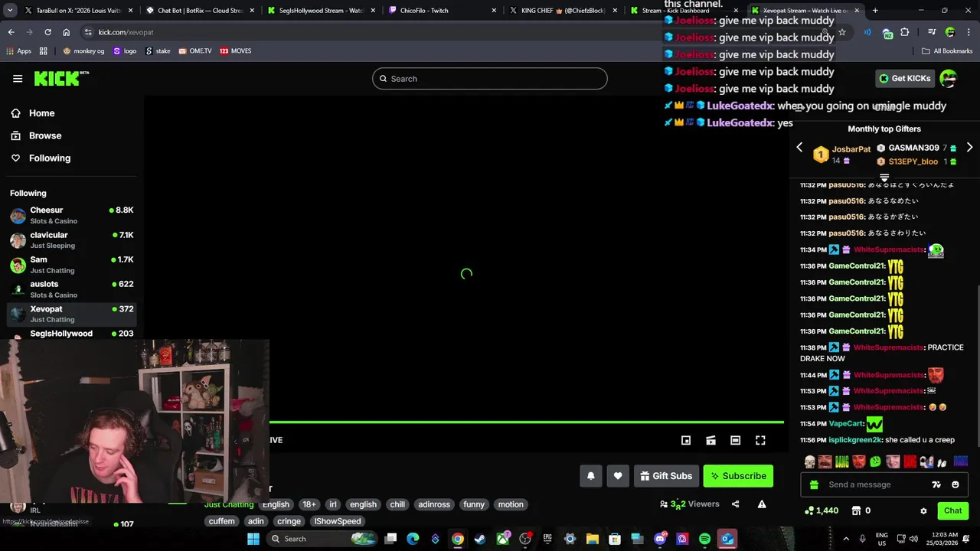Screen dimensions: 980x551
Task: Go to Home in Kick sidebar
Action: [42, 113]
